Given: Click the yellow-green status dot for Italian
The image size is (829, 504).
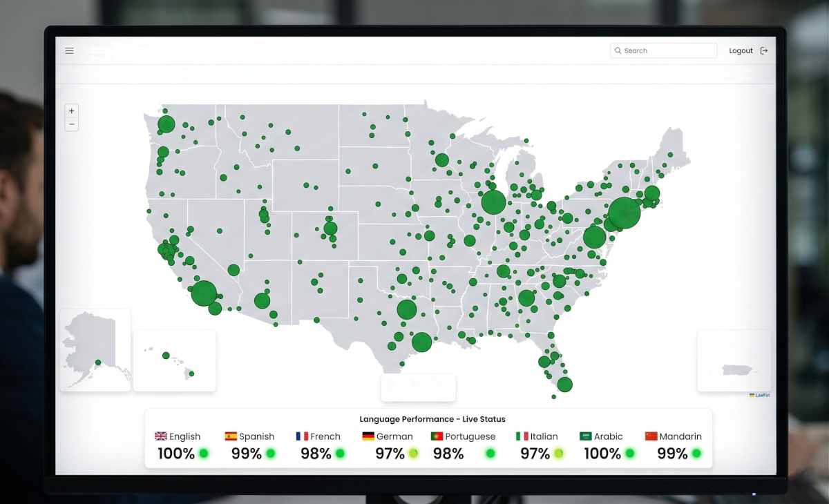Looking at the screenshot, I should click(558, 454).
